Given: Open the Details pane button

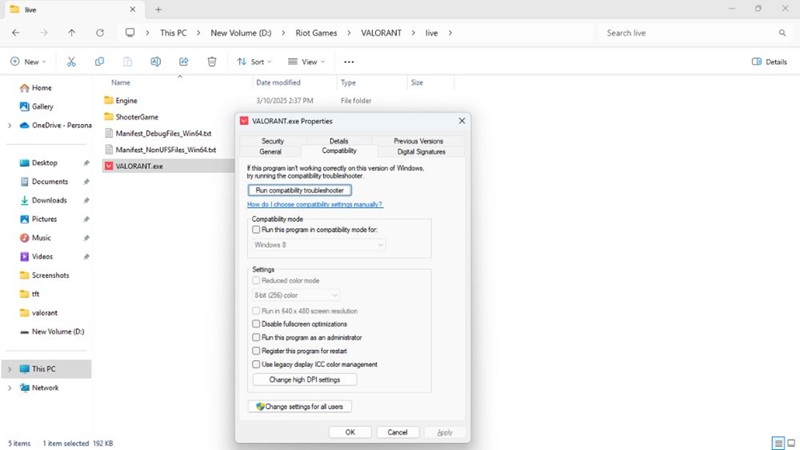Looking at the screenshot, I should [x=769, y=62].
